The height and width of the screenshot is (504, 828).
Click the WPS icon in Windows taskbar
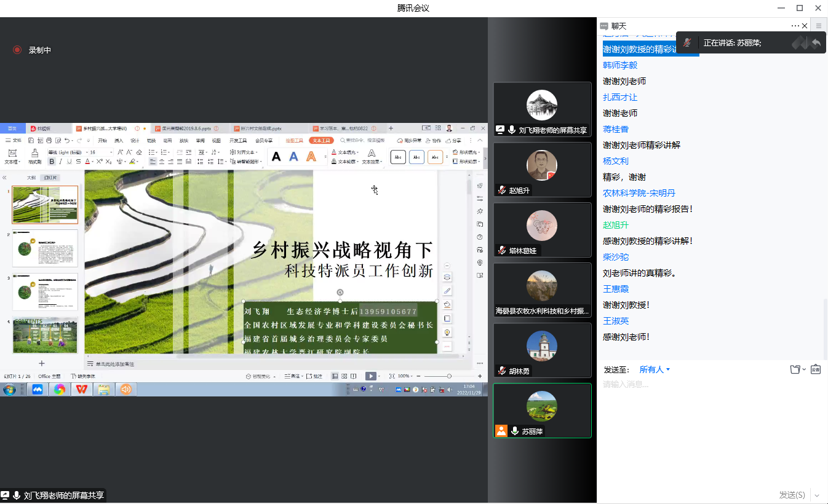pos(81,389)
